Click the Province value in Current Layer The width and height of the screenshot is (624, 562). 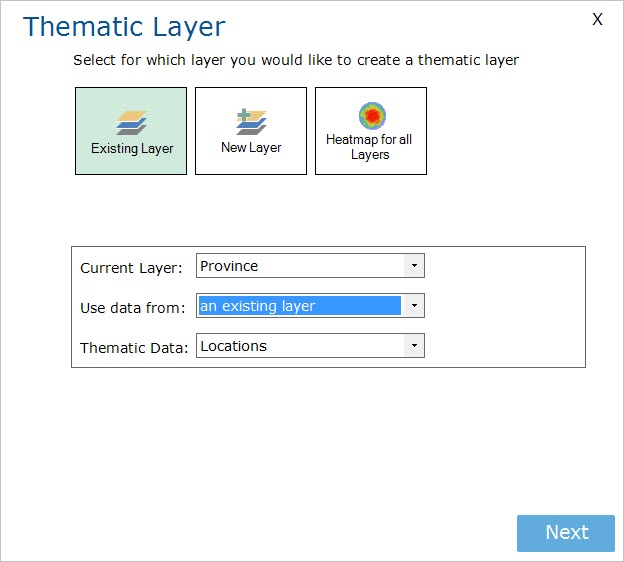click(229, 266)
